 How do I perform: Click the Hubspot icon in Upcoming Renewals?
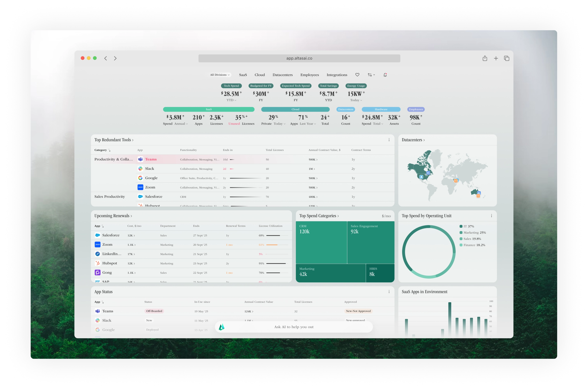click(98, 263)
